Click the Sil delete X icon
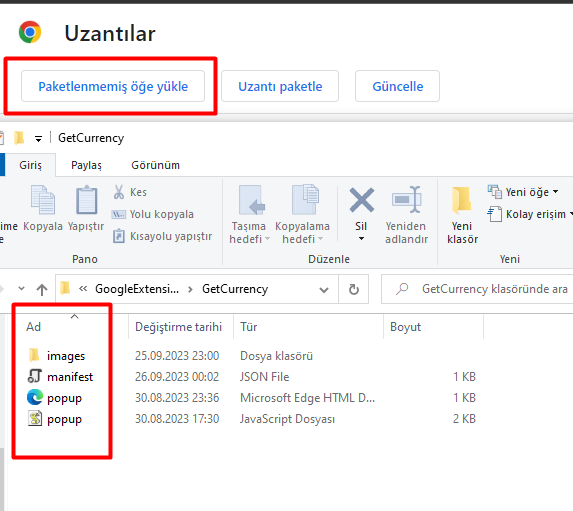The image size is (573, 511). tap(361, 200)
